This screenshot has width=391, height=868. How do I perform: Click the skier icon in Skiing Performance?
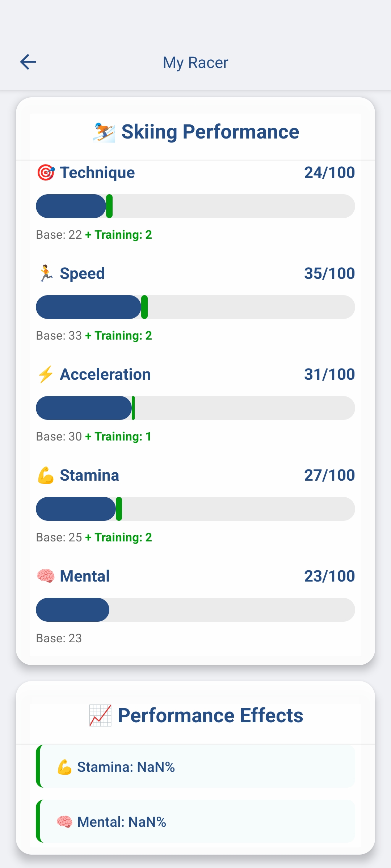point(104,132)
